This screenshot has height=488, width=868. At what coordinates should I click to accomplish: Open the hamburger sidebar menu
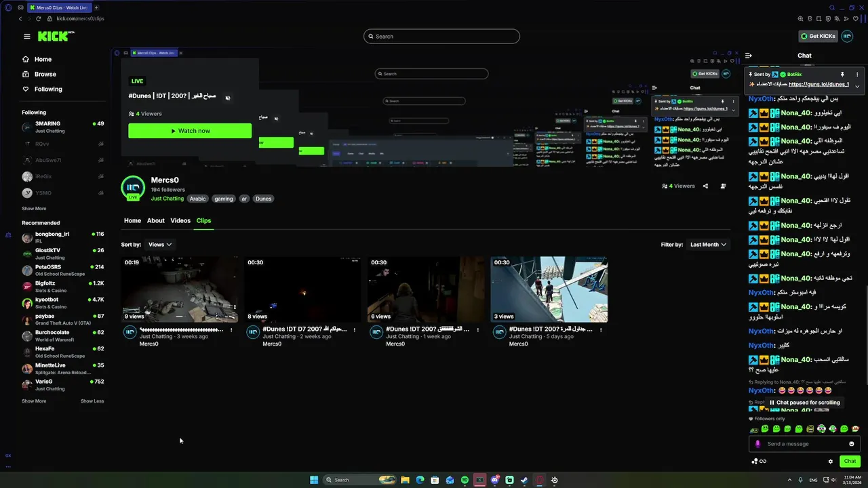(26, 37)
